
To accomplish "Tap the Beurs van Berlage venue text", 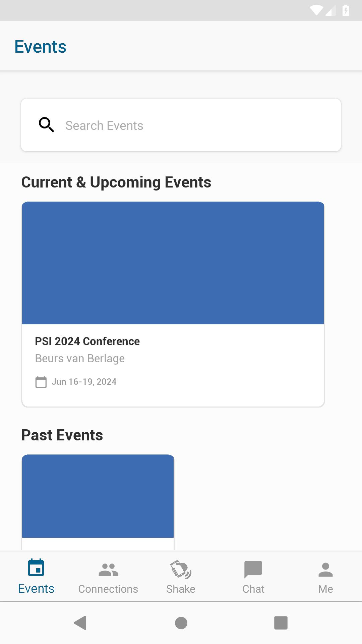I will coord(80,359).
